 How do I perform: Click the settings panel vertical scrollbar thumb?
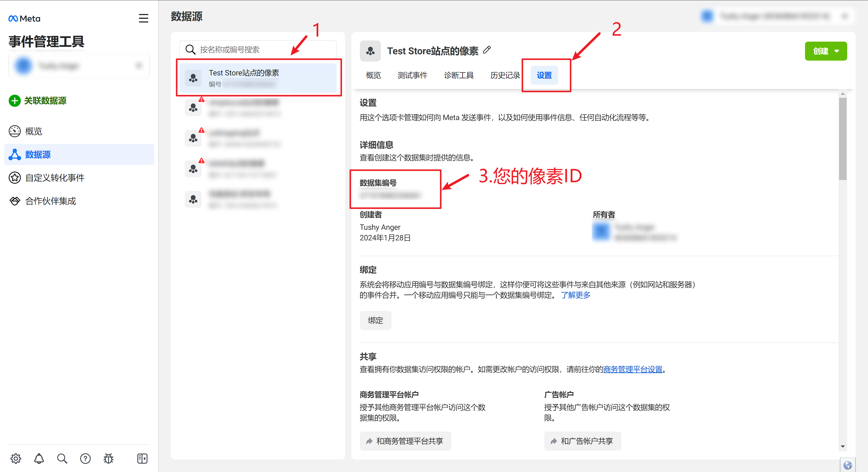click(842, 139)
